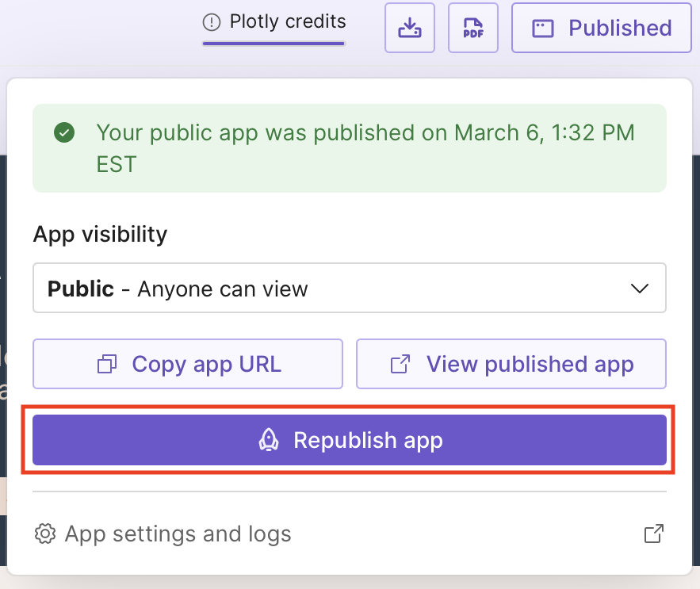Click the publish success message banner
Screen dimensions: 700x589
[350, 148]
